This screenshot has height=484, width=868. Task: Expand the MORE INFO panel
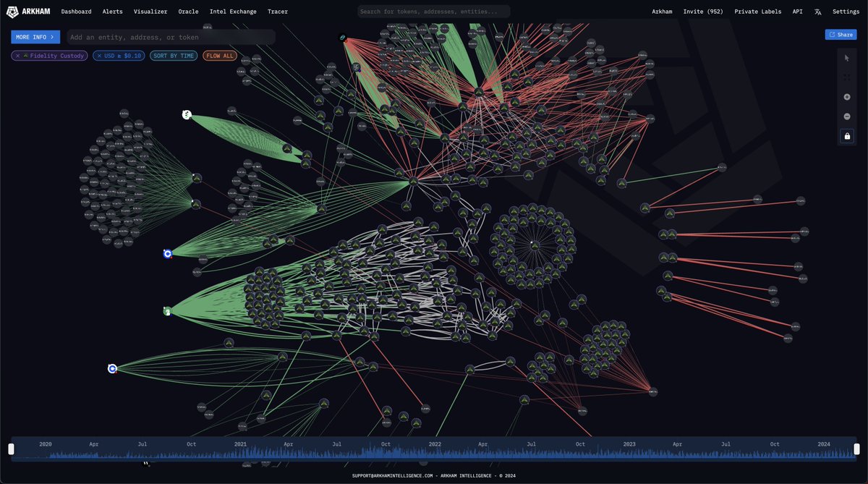pyautogui.click(x=35, y=37)
